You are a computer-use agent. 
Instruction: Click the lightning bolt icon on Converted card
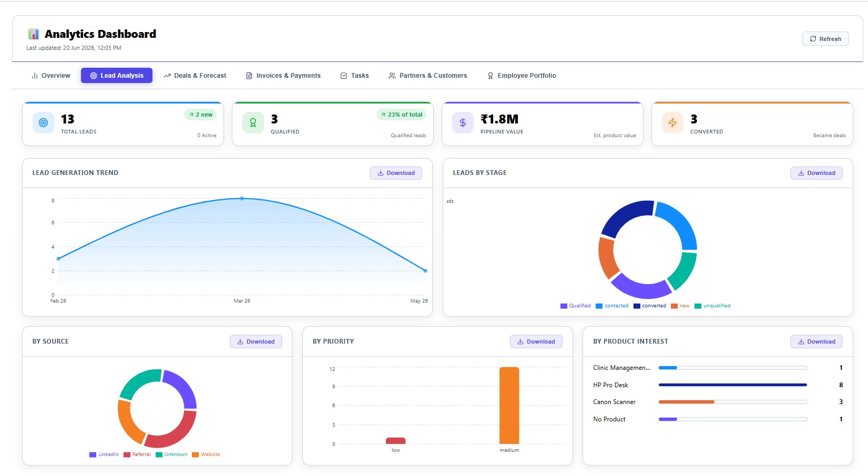[x=672, y=122]
